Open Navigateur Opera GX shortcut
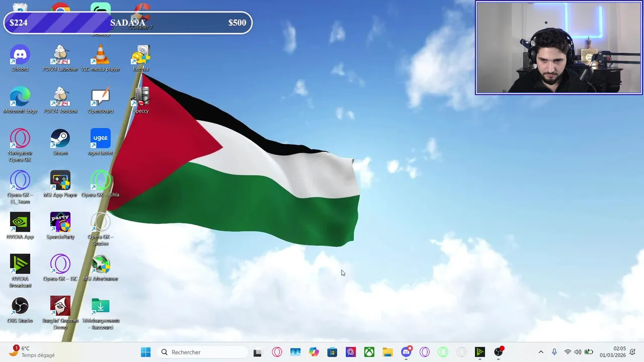Viewport: 644px width, 362px height. [x=20, y=145]
